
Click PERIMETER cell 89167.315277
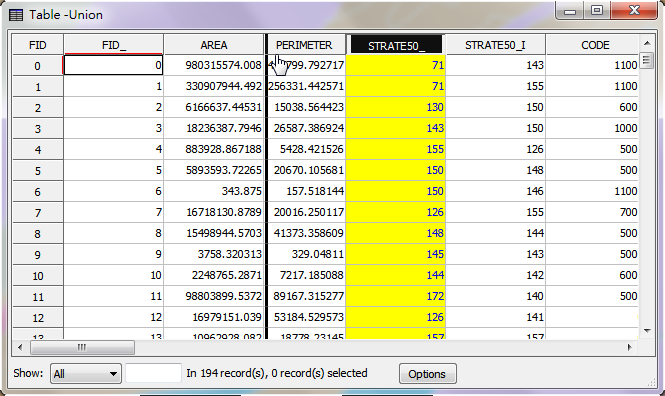pyautogui.click(x=306, y=296)
